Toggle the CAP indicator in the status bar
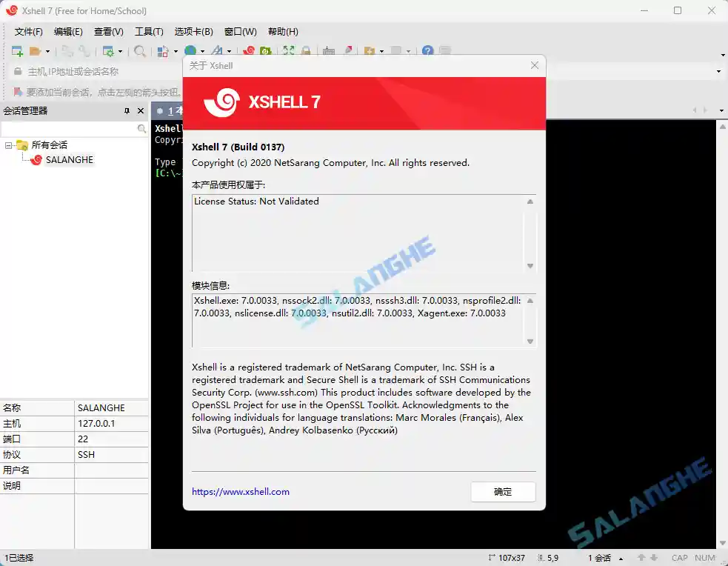 coord(680,557)
